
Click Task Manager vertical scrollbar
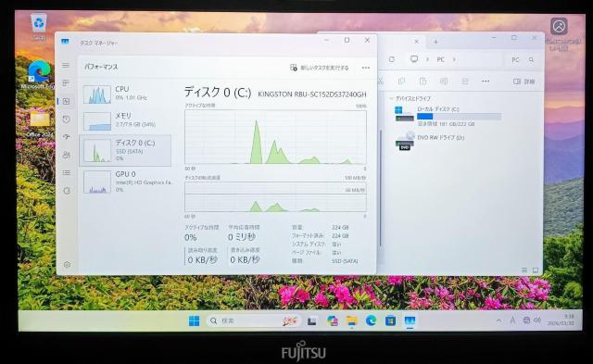(380, 187)
